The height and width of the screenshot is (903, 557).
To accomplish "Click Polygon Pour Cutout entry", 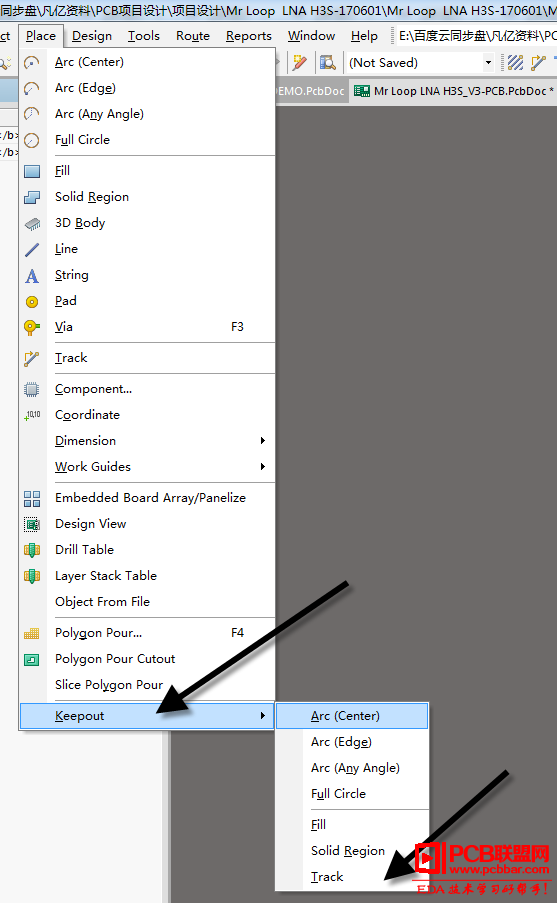I will coord(115,659).
